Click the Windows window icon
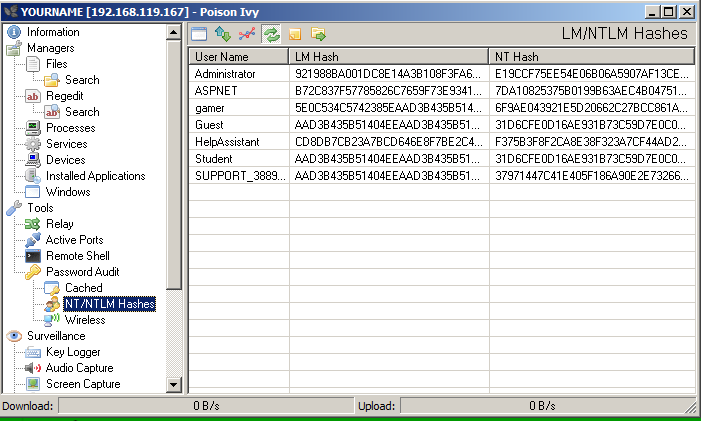Screen dimensions: 701x421 point(33,192)
